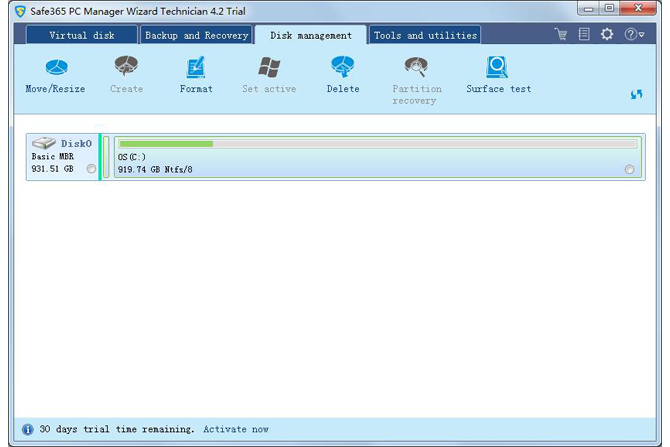The height and width of the screenshot is (447, 670).
Task: Click the trial info icon in status bar
Action: (x=27, y=429)
